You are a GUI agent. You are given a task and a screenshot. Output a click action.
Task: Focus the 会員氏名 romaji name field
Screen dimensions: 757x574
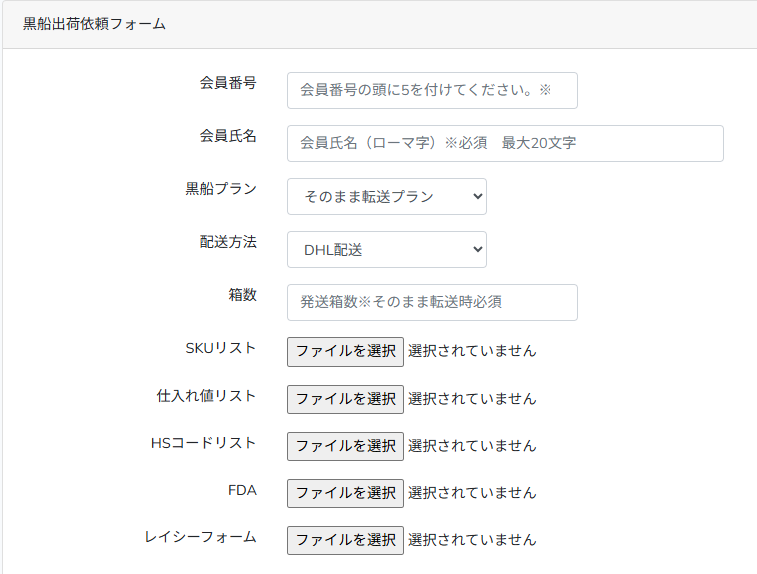pyautogui.click(x=504, y=143)
